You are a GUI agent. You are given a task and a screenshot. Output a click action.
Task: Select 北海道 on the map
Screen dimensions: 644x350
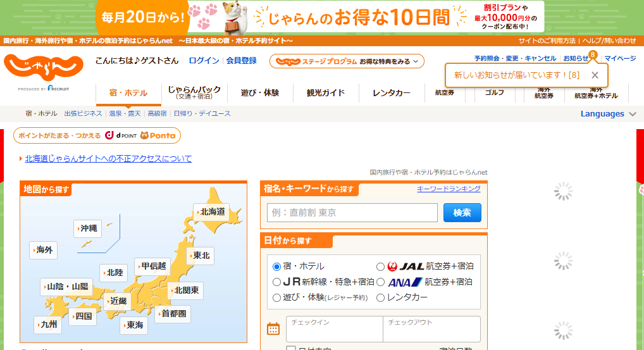click(211, 212)
